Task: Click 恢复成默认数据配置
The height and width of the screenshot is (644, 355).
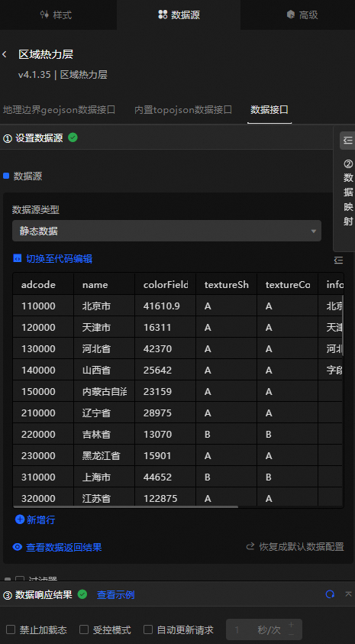Action: point(302,547)
